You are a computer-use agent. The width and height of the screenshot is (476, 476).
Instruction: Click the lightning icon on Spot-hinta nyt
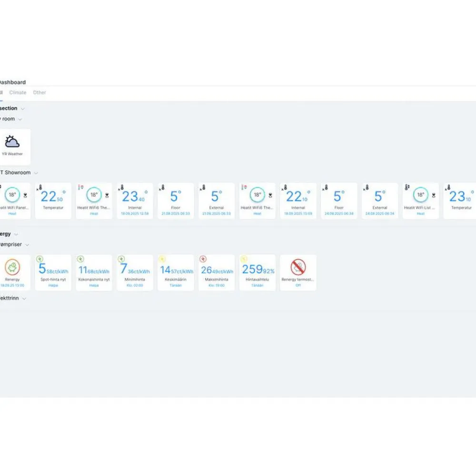pyautogui.click(x=40, y=259)
